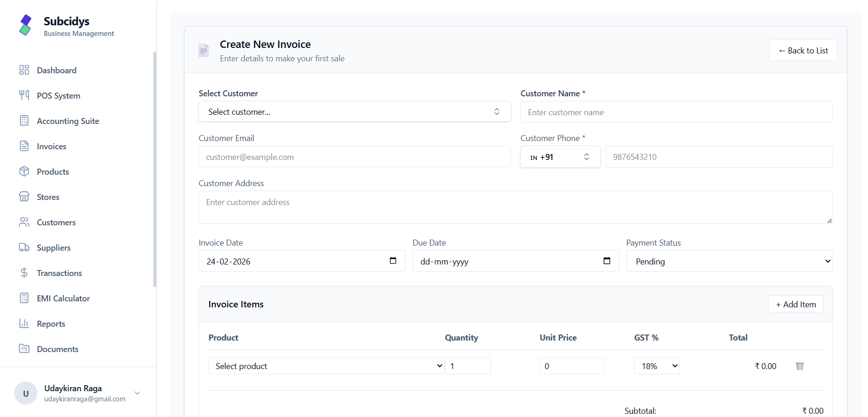The width and height of the screenshot is (868, 417).
Task: Click the Subcidys logo icon
Action: [x=25, y=25]
